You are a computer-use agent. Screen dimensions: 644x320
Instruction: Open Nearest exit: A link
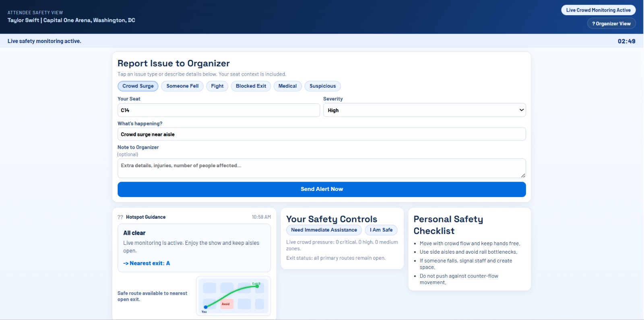click(x=147, y=263)
